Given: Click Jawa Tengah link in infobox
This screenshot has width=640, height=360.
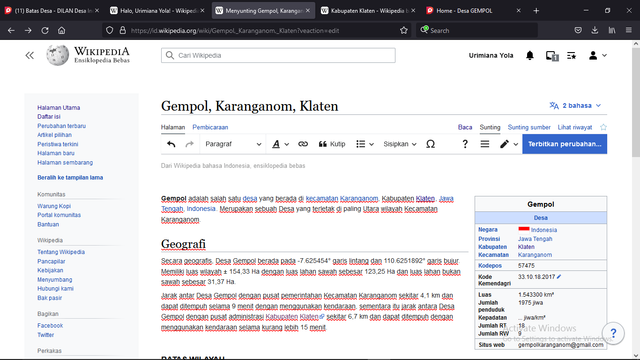Looking at the screenshot, I should click(535, 239).
